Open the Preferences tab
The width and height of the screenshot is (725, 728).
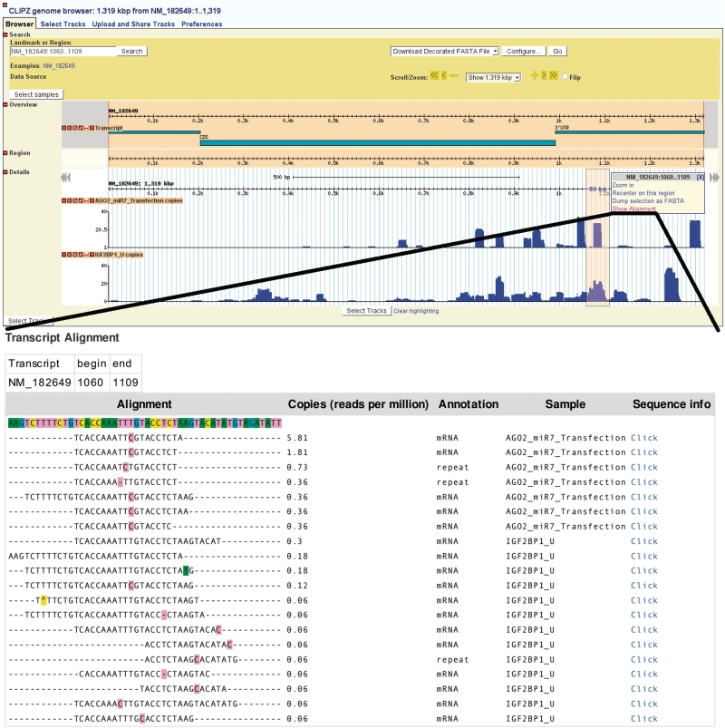[x=201, y=24]
